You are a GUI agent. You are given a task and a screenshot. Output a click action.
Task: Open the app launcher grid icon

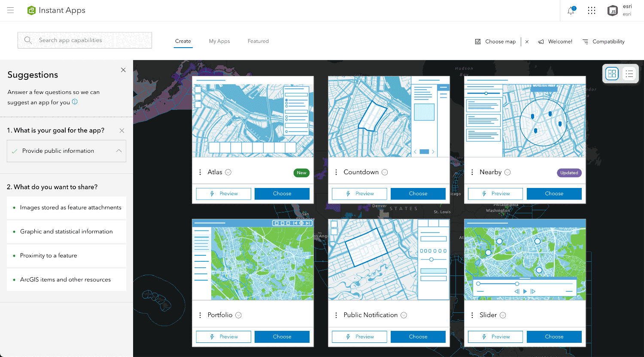[592, 10]
